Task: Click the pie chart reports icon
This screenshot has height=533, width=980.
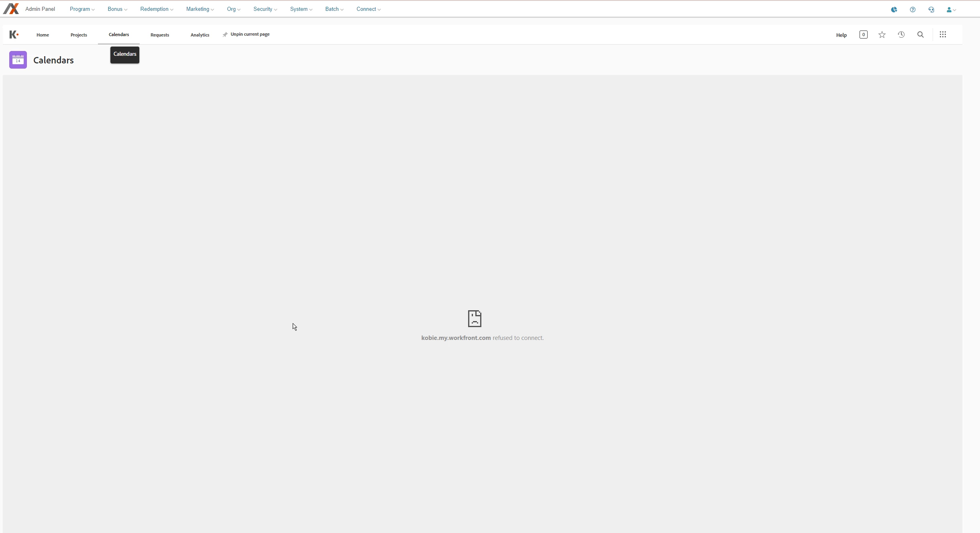Action: [x=894, y=10]
